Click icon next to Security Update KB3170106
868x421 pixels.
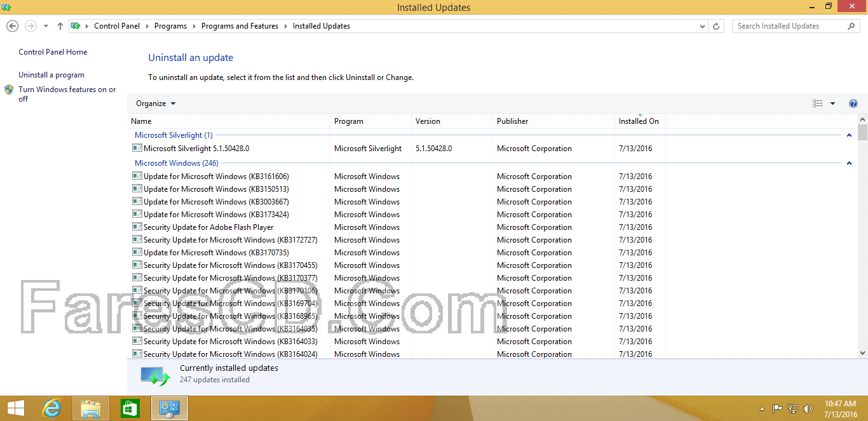(x=137, y=290)
